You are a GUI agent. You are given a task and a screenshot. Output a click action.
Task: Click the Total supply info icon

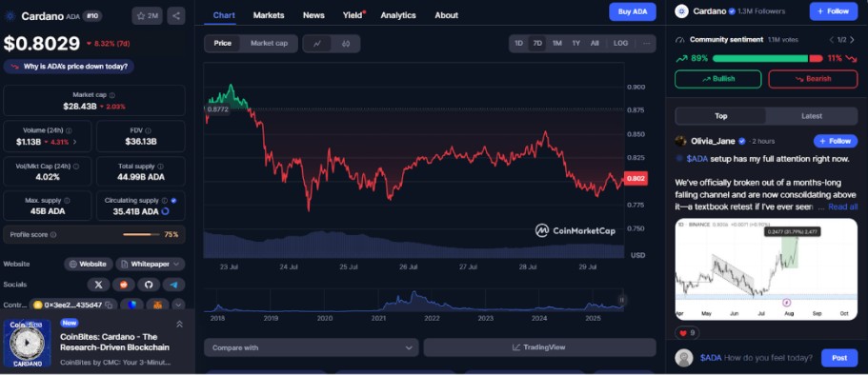(x=160, y=166)
